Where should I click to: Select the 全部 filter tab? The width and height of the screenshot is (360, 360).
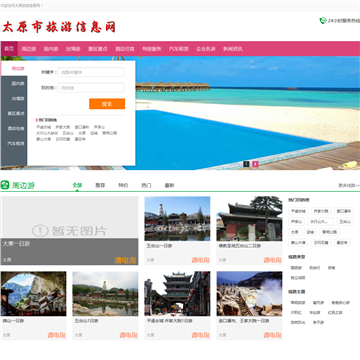coord(77,185)
